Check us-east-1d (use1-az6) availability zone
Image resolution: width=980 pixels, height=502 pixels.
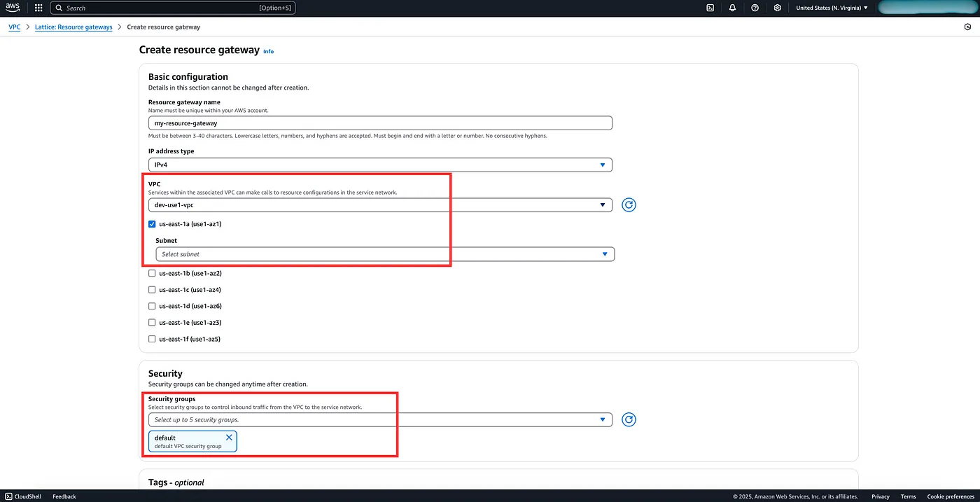click(x=152, y=306)
